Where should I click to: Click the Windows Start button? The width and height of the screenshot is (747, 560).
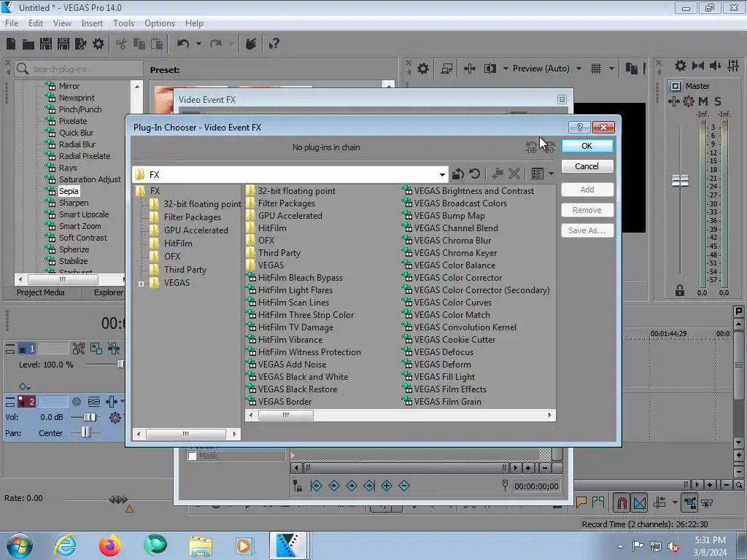pyautogui.click(x=19, y=546)
